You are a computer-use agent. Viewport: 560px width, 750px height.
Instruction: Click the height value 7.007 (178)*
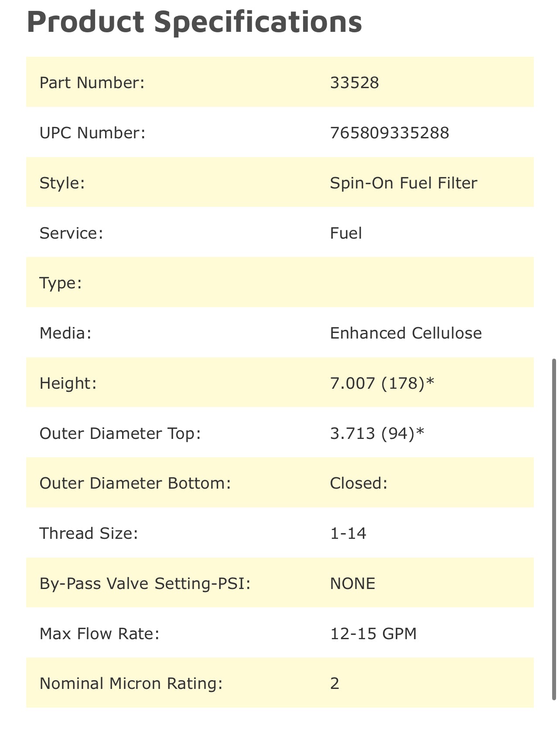coord(382,383)
